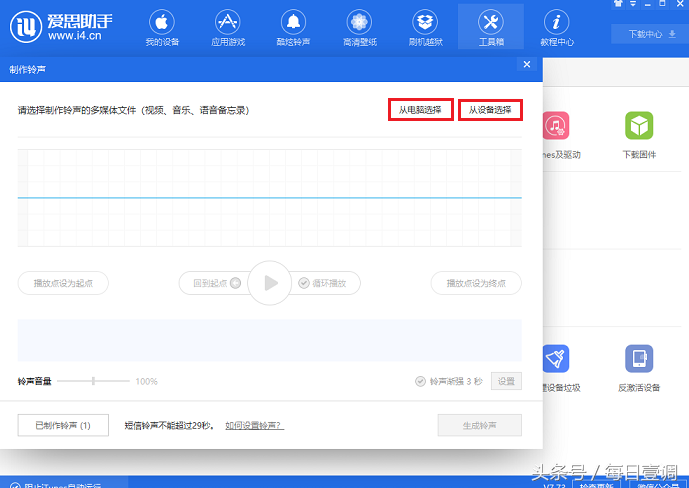Click 设置 button beside fade-in option
Screen dimensions: 689x488
point(506,381)
